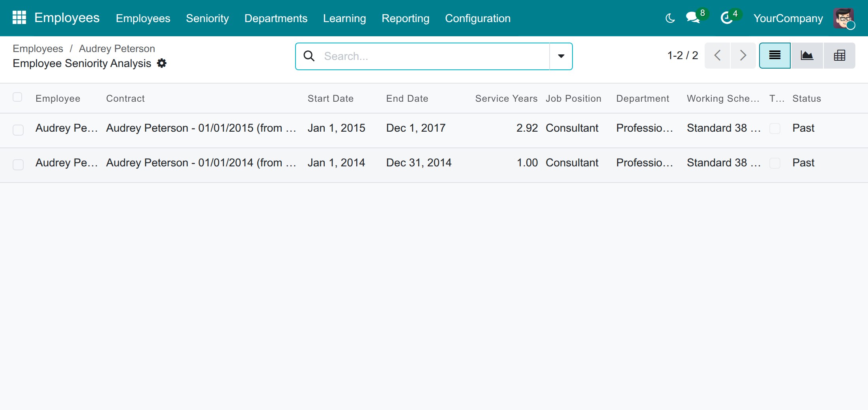Toggle T... checkbox in 2015 contract row

[x=775, y=129]
